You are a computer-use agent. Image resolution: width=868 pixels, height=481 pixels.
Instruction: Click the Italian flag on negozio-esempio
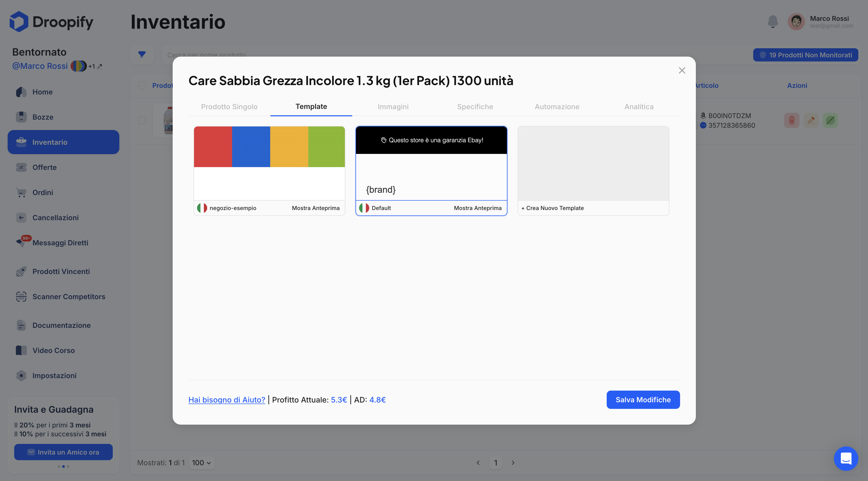click(x=202, y=208)
